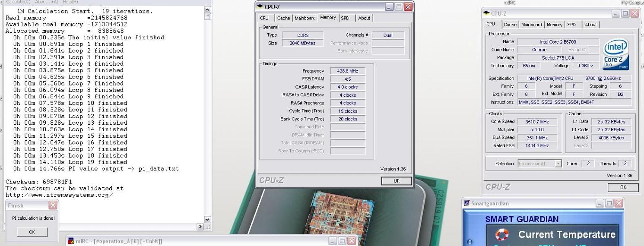Click the Package field Socket 775 LGA
Screen dimensions: 644x246
pos(558,57)
